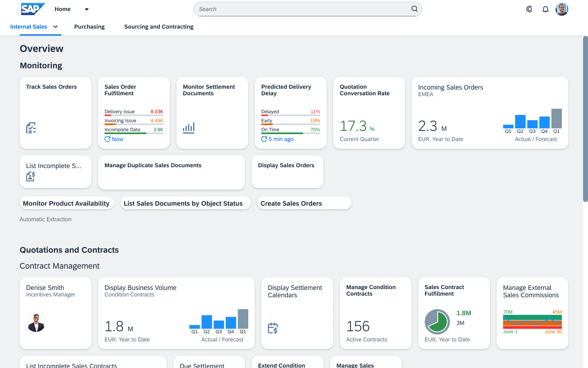Refresh the Sales Order Fulfillment tile

pos(107,139)
